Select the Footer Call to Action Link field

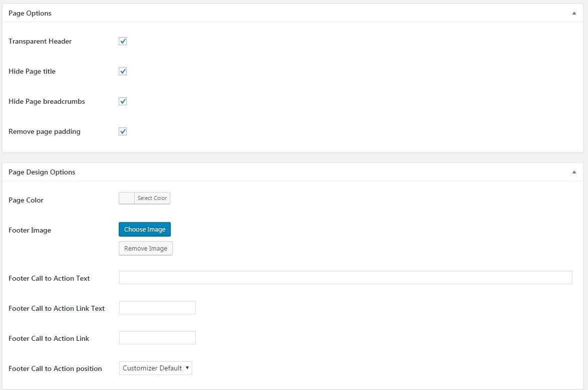[x=157, y=338]
